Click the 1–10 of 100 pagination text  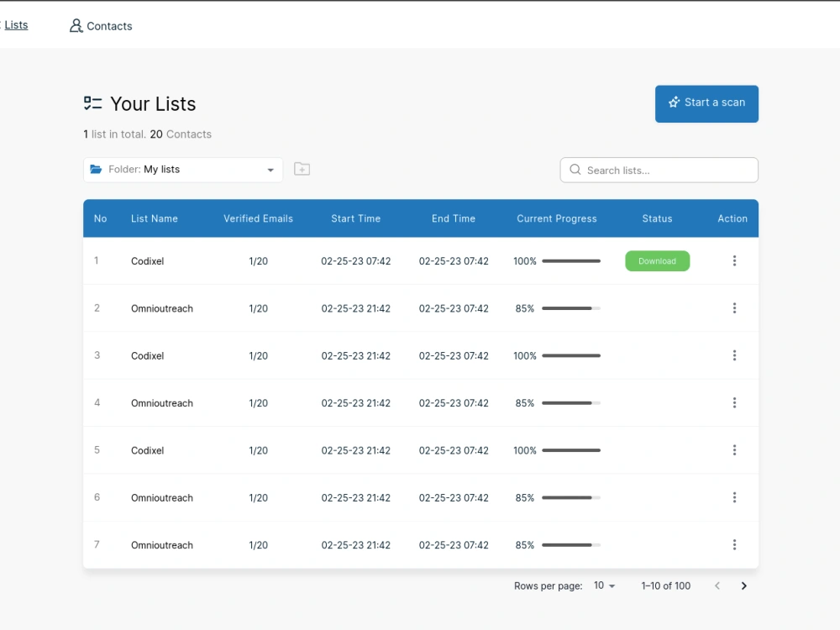666,585
